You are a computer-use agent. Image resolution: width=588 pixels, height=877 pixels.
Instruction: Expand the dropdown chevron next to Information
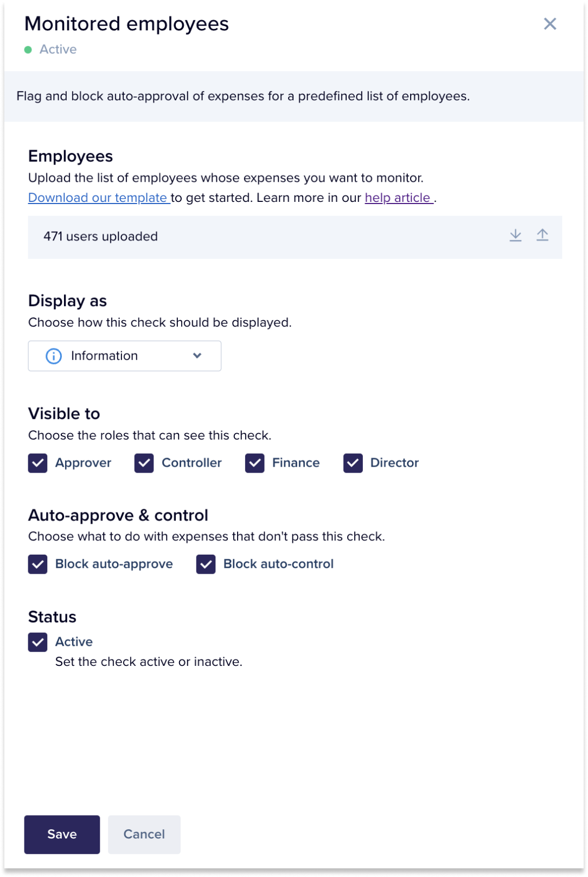(x=197, y=356)
